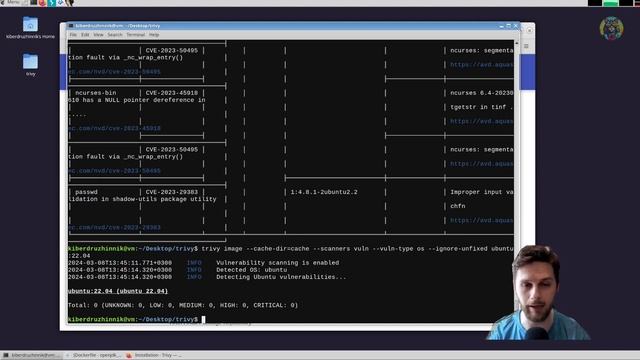Open the nvd cve-2023-29383 link
Image resolution: width=640 pixels, height=360 pixels.
pyautogui.click(x=115, y=227)
